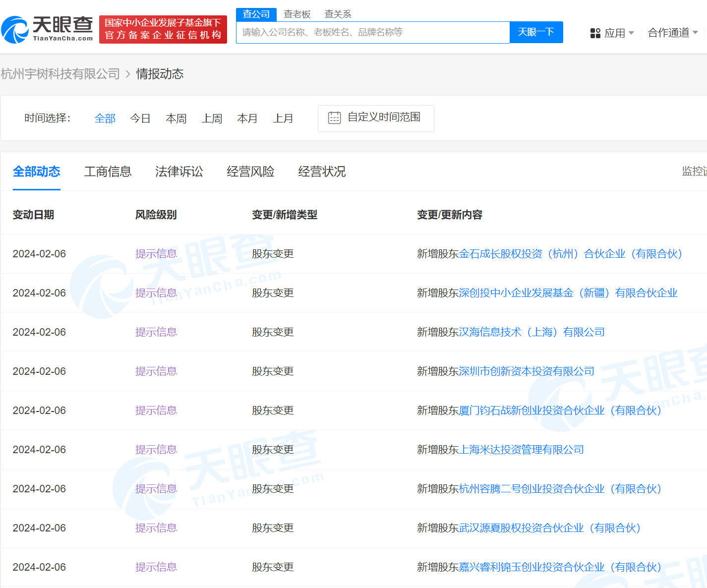Open shareholder link 汉海信息技术（上海）有限公司
The height and width of the screenshot is (588, 707).
click(x=532, y=332)
